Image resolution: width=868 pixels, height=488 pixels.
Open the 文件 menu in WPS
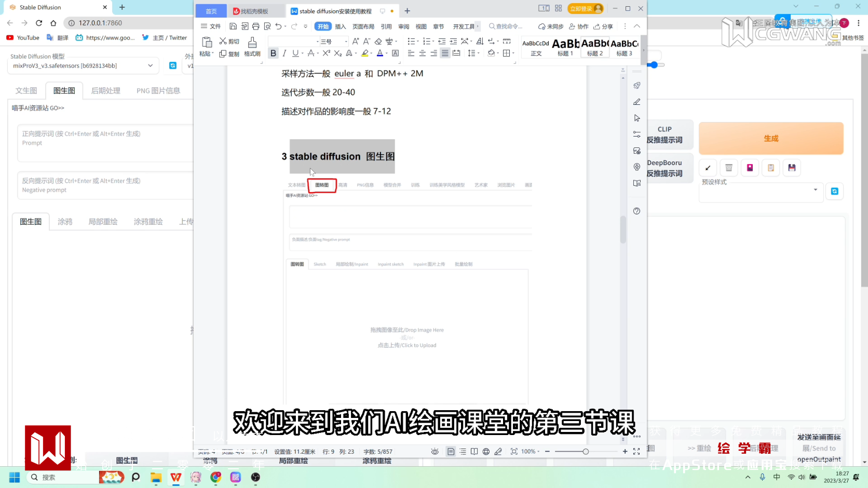[x=211, y=26]
